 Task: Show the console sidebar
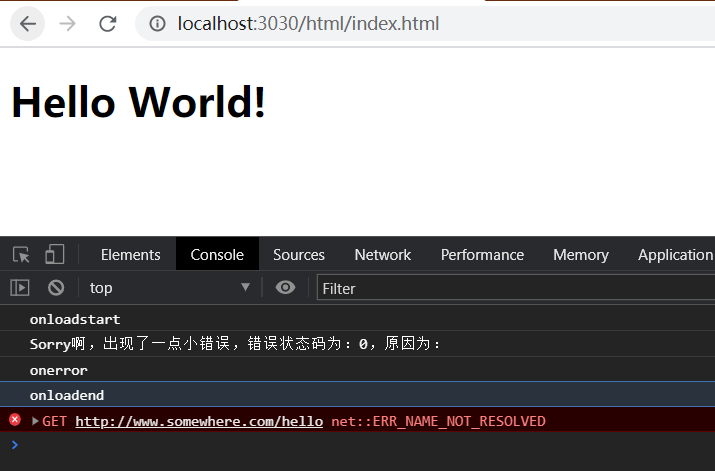[x=20, y=288]
